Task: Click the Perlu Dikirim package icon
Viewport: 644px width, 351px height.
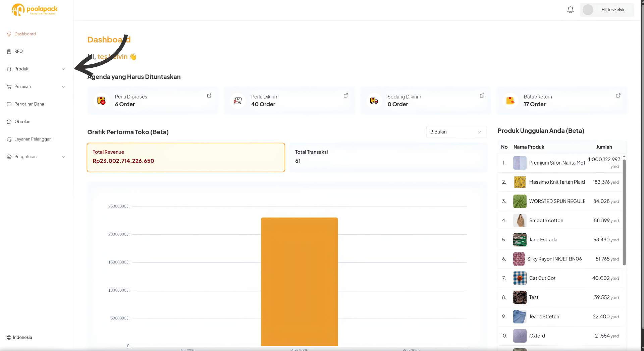Action: pos(238,101)
